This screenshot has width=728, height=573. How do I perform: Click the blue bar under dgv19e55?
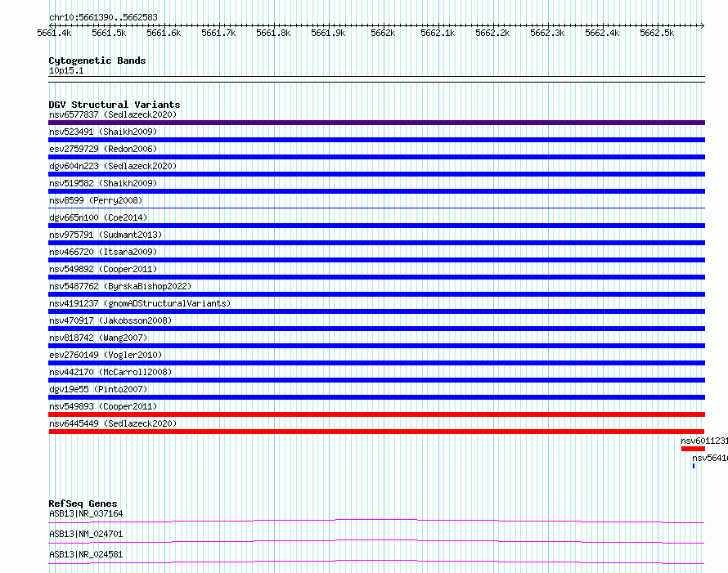[376, 397]
